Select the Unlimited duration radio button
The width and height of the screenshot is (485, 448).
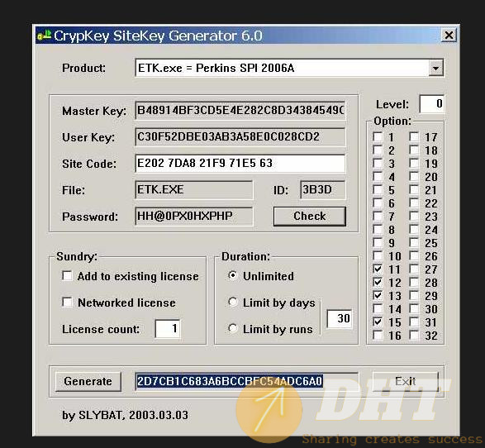click(233, 276)
